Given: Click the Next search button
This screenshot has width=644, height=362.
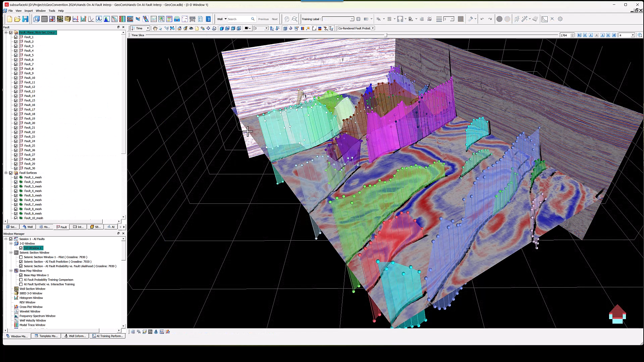Looking at the screenshot, I should pos(274,19).
